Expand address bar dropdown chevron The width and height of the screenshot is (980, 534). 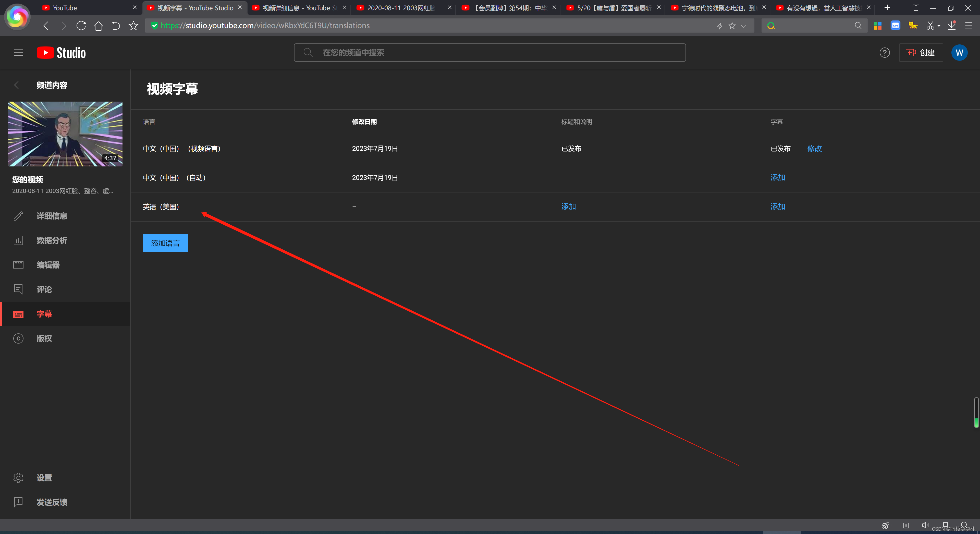(x=744, y=26)
